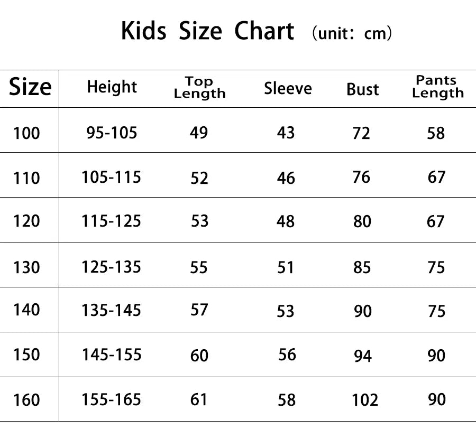Click the "Top Length" column header
Screen dimensions: 476x448
click(x=199, y=88)
